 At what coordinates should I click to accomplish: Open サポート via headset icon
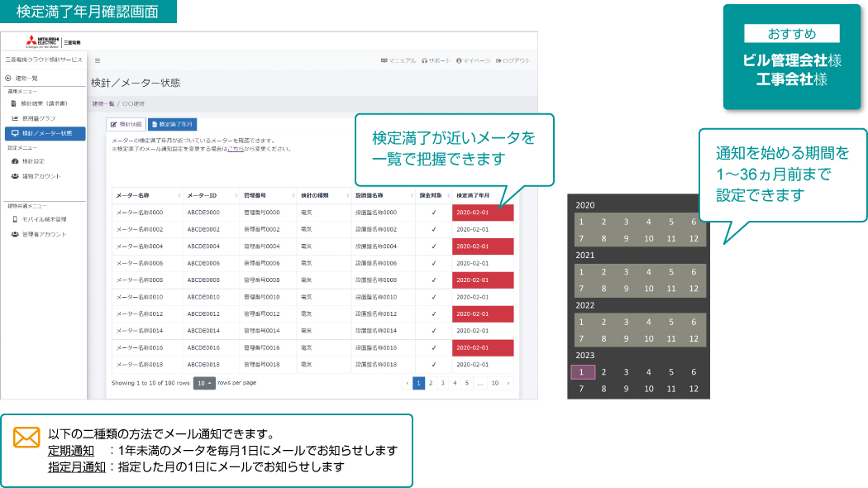(424, 60)
